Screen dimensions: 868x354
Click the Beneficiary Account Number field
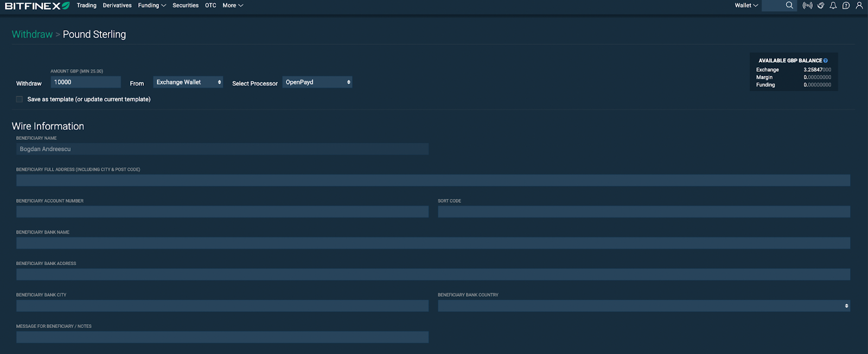click(x=222, y=212)
